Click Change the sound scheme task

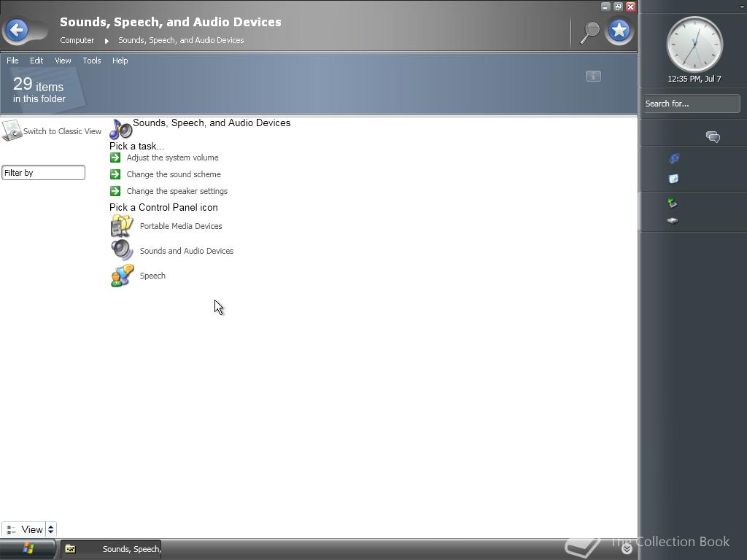tap(174, 174)
